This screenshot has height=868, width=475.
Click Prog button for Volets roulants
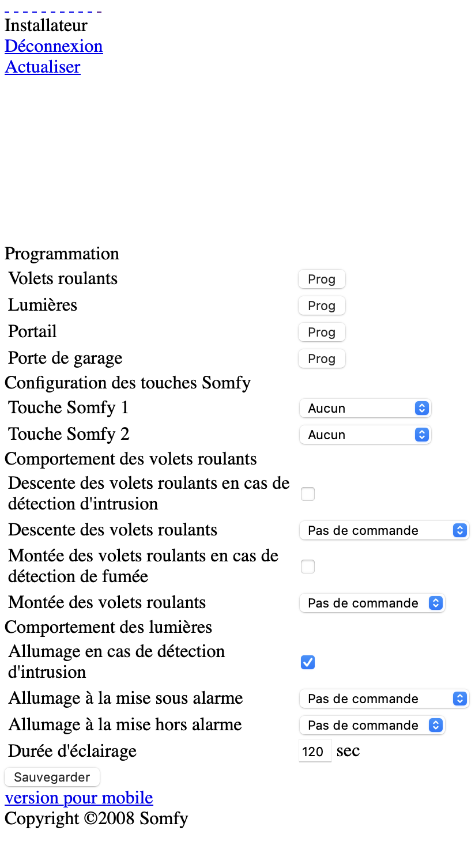(x=322, y=279)
